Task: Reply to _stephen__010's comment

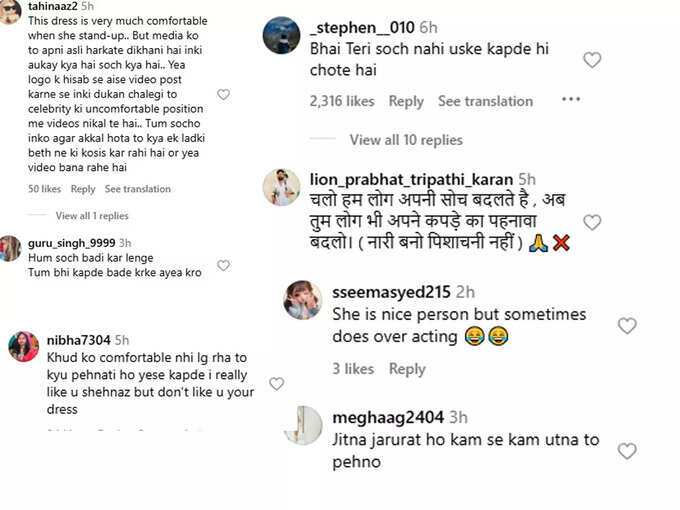Action: (x=406, y=101)
